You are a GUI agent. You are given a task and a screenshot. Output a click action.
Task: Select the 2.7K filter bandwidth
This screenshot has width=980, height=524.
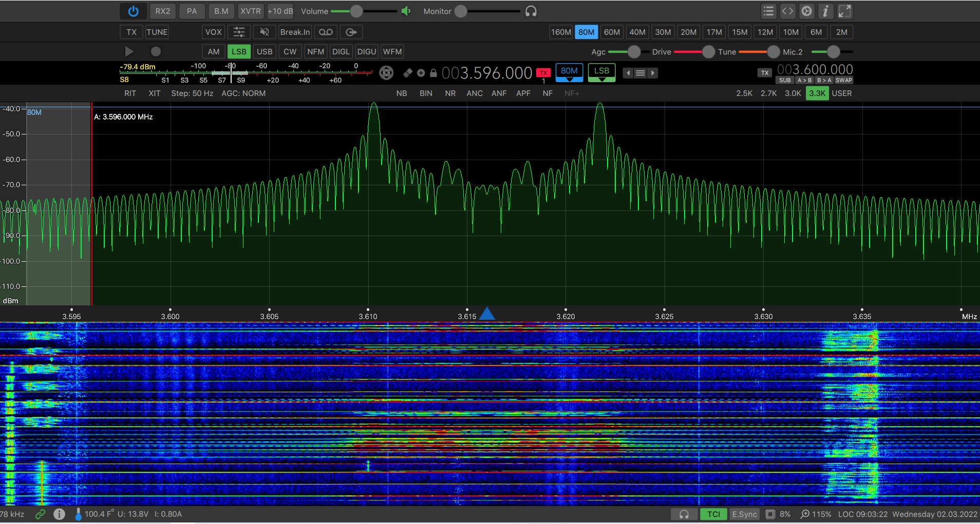point(768,93)
